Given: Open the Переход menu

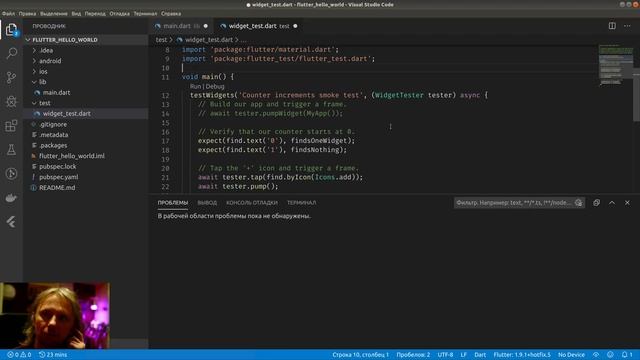Looking at the screenshot, I should 95,13.
